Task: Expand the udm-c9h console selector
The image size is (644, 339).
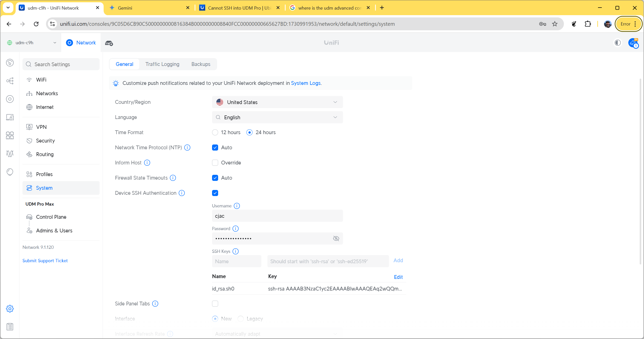Action: click(x=32, y=43)
